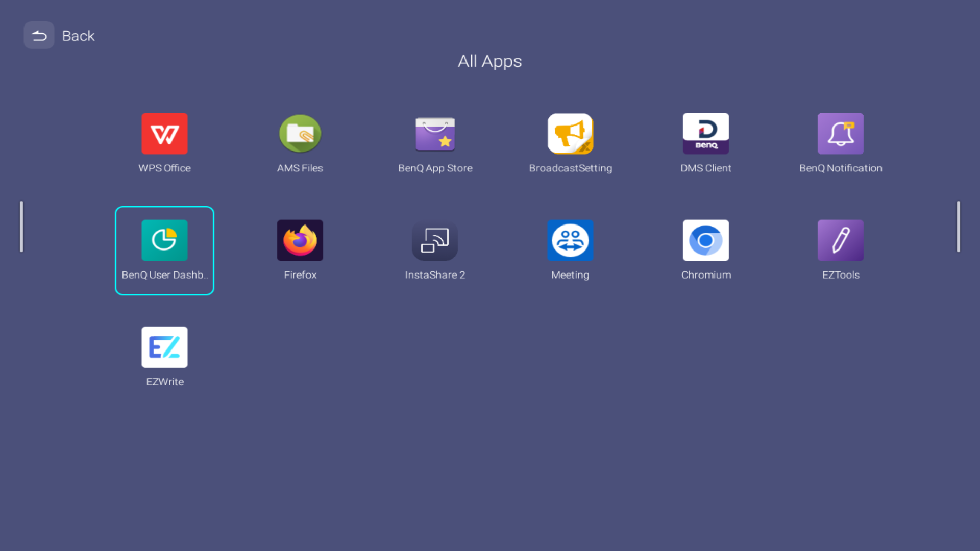Image resolution: width=980 pixels, height=551 pixels.
Task: Open BenQ Notification bell icon
Action: tap(841, 134)
